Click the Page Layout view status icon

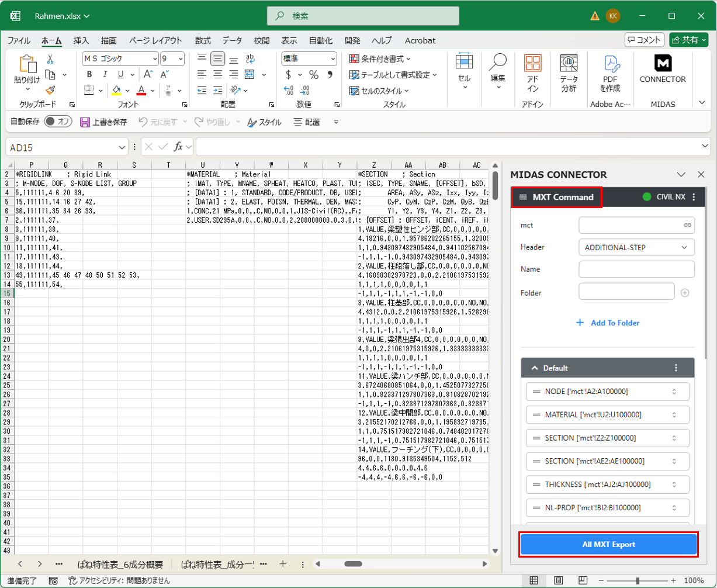coord(558,580)
